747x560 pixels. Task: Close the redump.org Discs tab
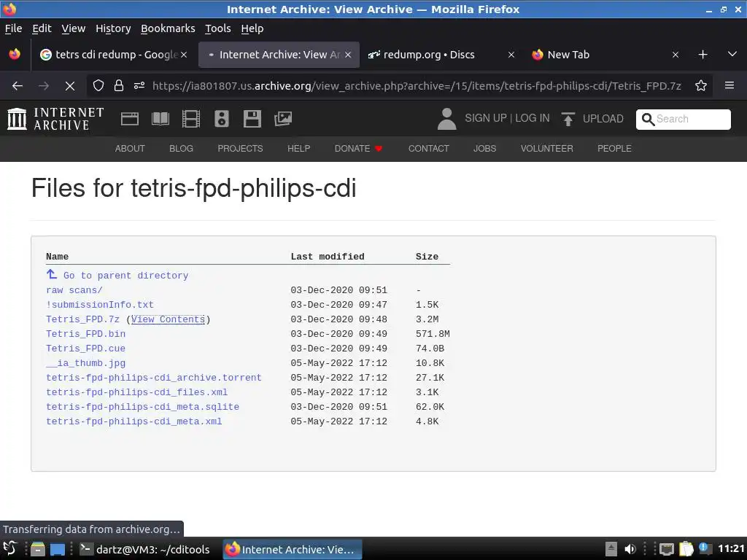pos(511,55)
